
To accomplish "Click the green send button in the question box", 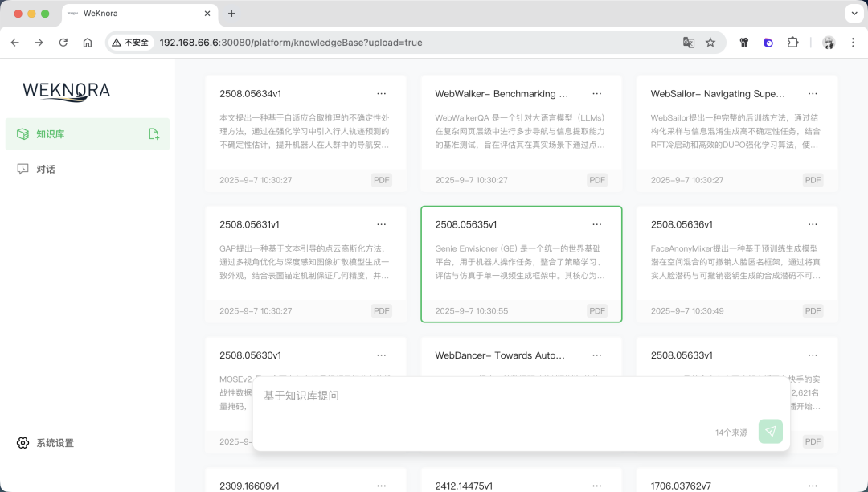I will pyautogui.click(x=770, y=432).
